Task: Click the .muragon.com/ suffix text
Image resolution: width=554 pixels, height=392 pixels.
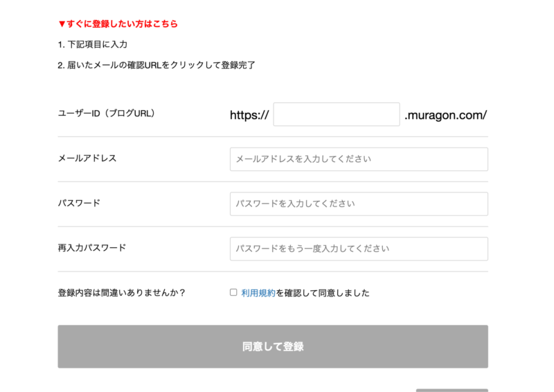Action: click(x=445, y=115)
